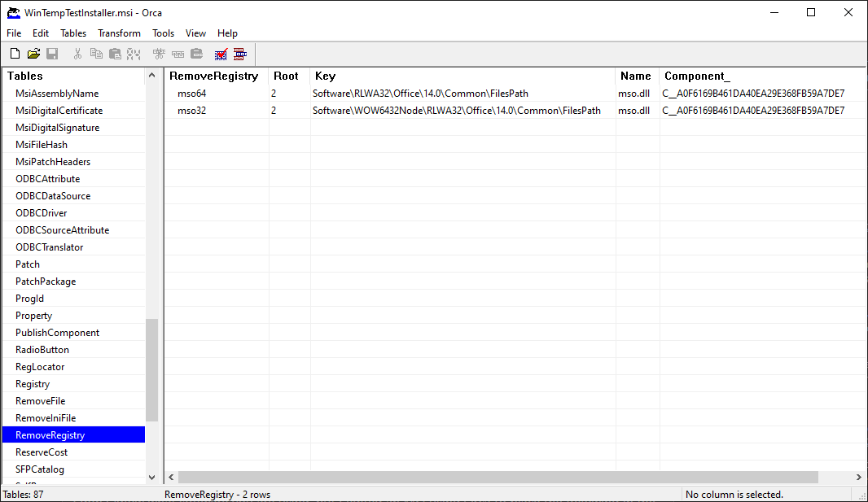Click the Component_ column header
The height and width of the screenshot is (502, 868).
pos(763,76)
